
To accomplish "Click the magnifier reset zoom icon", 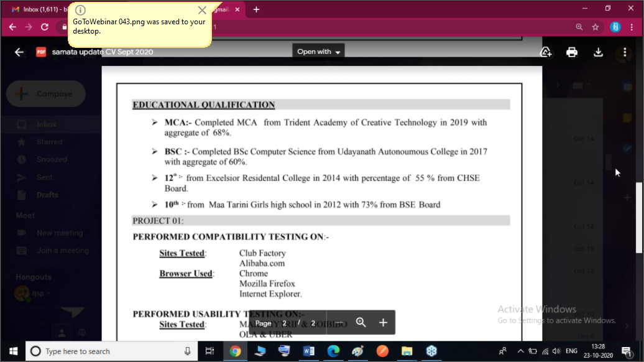I will [x=361, y=322].
